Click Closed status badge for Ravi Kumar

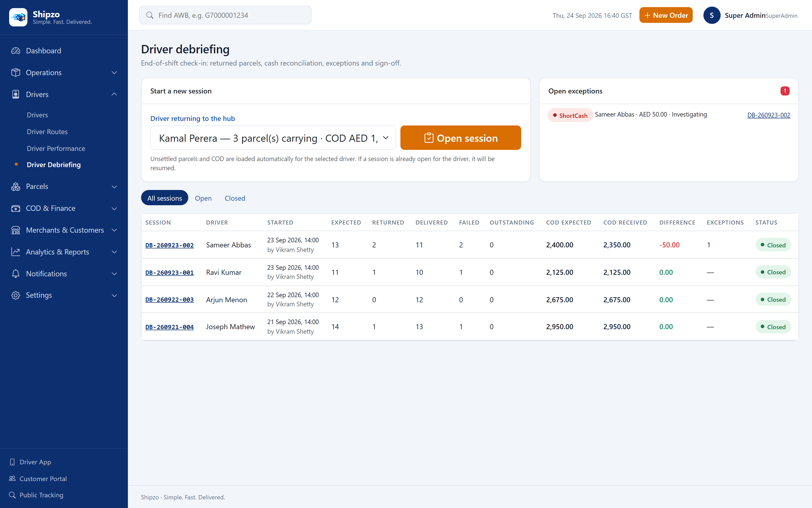[773, 272]
